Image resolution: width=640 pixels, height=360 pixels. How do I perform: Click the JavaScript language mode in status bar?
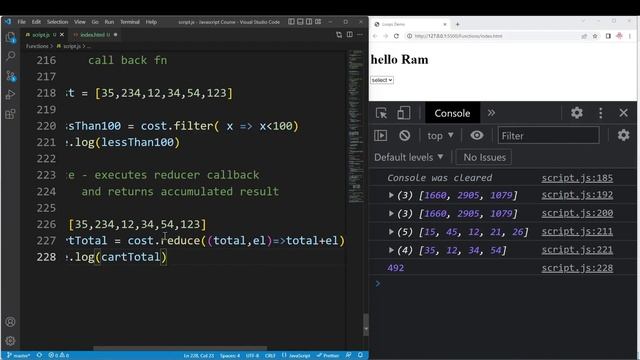[300, 356]
